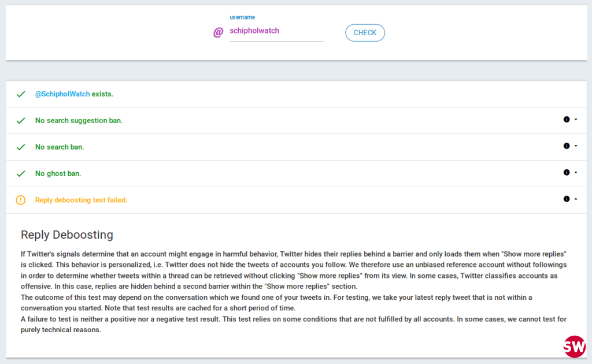Click the orange warning icon for reply deboosting
592x364 pixels.
point(21,200)
